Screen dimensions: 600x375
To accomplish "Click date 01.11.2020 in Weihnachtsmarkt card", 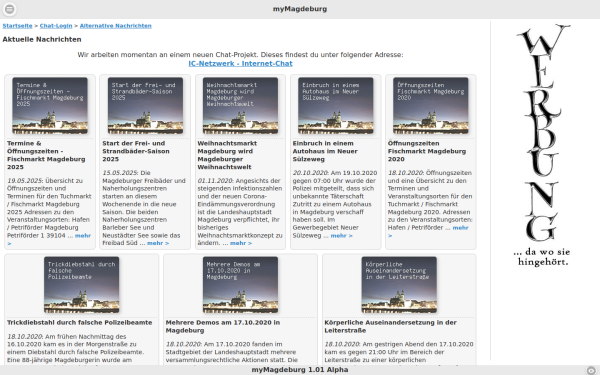I will click(x=215, y=181).
